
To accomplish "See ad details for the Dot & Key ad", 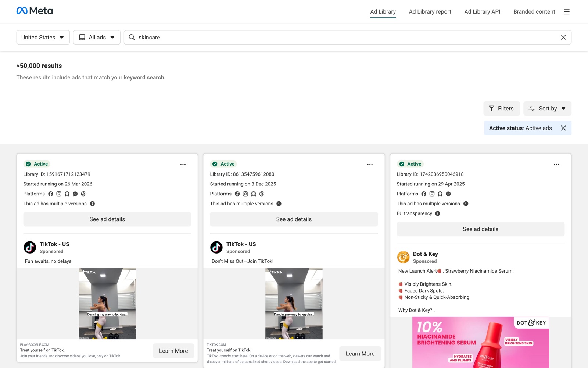I will tap(481, 229).
